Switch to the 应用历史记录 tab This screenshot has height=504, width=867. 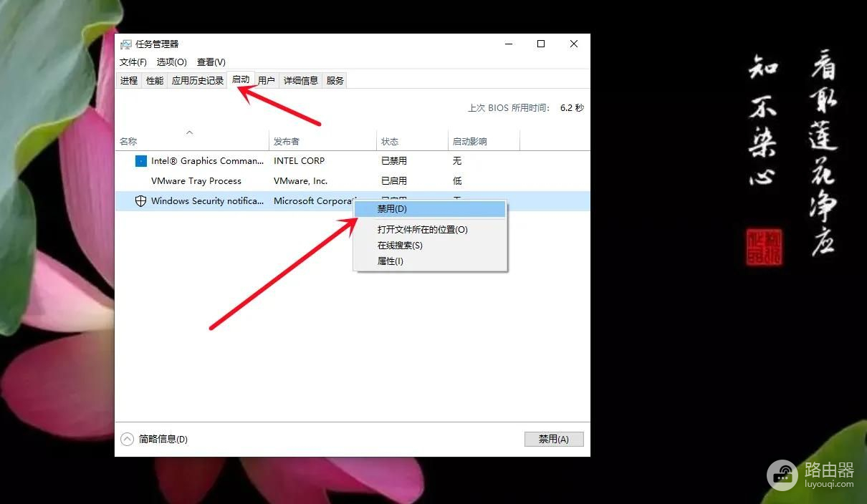(198, 81)
